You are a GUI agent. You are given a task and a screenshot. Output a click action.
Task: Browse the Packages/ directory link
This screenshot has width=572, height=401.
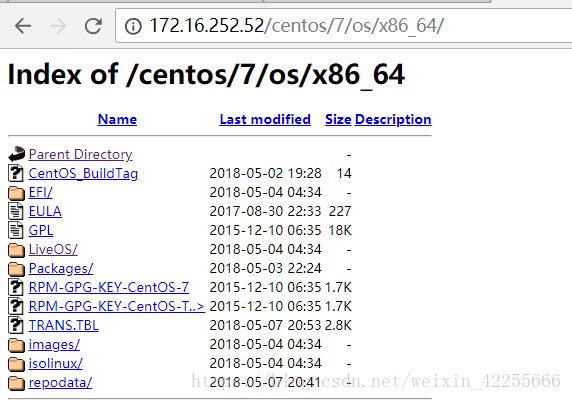pos(61,269)
